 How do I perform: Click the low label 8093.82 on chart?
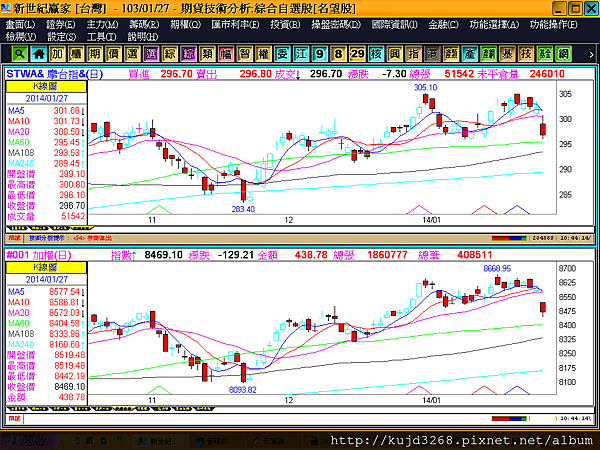click(243, 390)
